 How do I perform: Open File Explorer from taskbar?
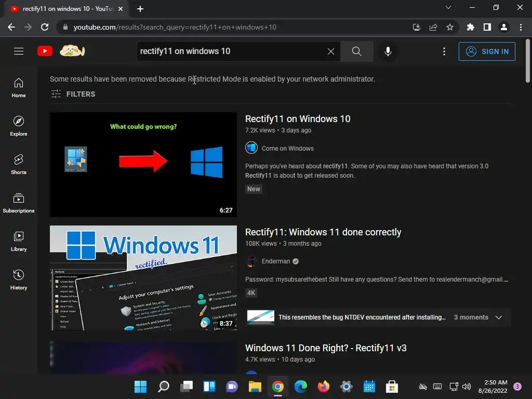coord(255,387)
